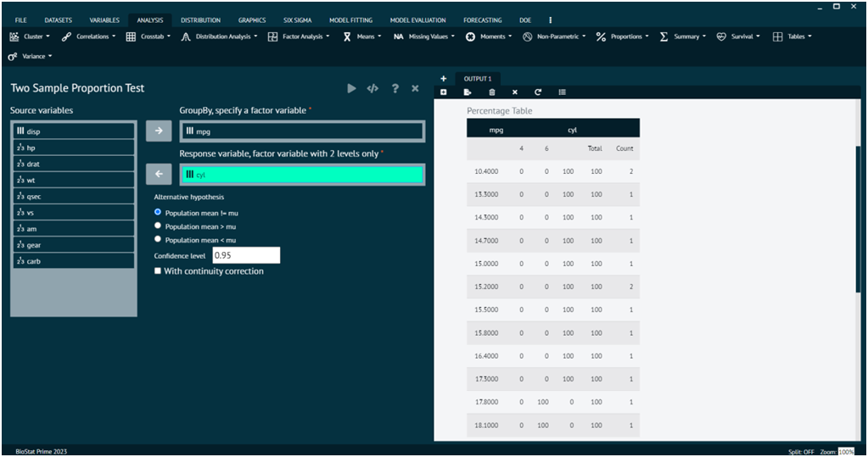Select gear in Source variables
The width and height of the screenshot is (868, 457).
pos(74,244)
